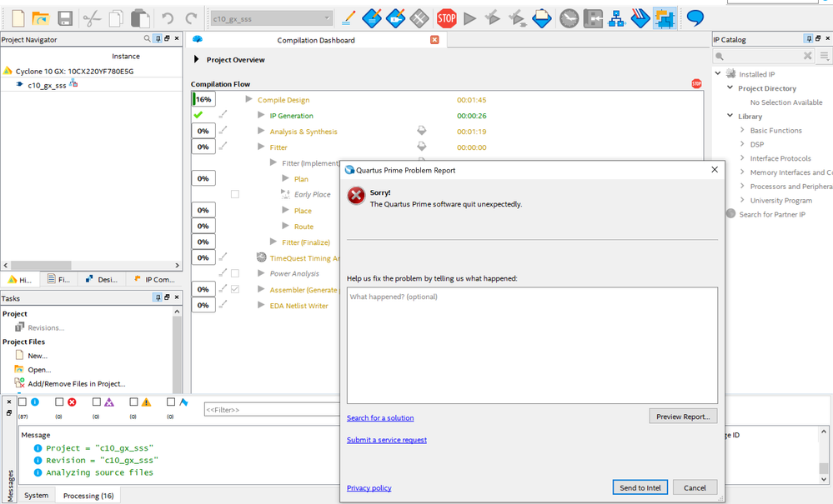Viewport: 833px width, 504px height.
Task: Click the <<Filter>> messages field
Action: [x=272, y=410]
